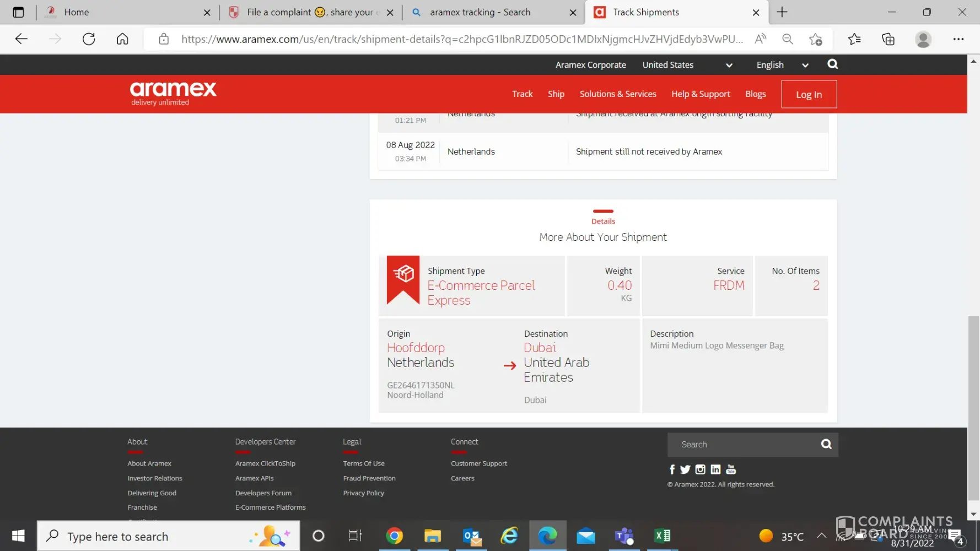980x551 pixels.
Task: Click browser Read Aloud icon in address bar
Action: 761,39
